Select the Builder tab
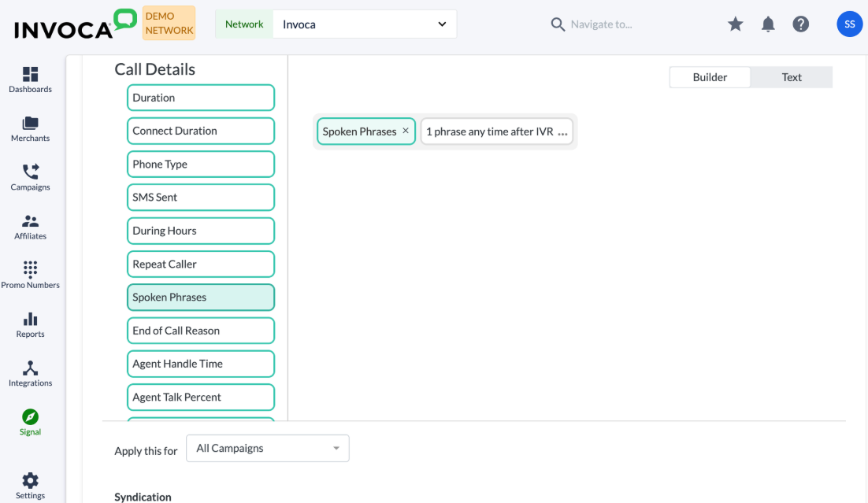868x503 pixels. click(x=710, y=76)
